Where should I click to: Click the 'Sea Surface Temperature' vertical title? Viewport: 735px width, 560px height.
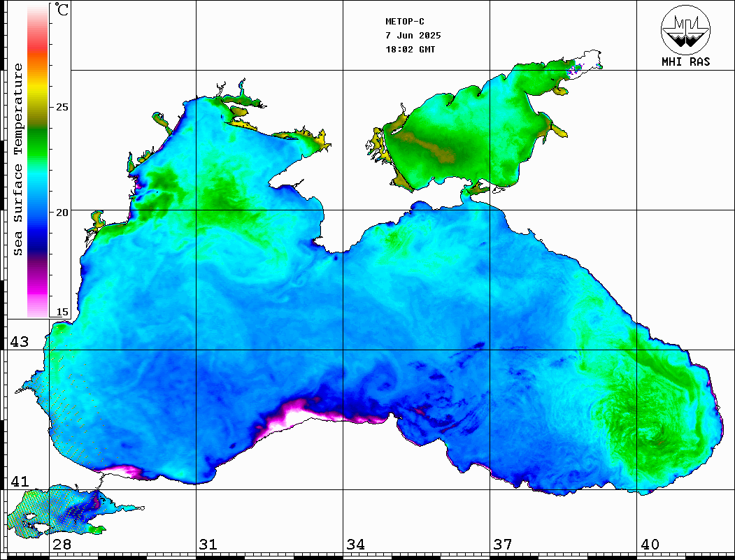[17, 159]
